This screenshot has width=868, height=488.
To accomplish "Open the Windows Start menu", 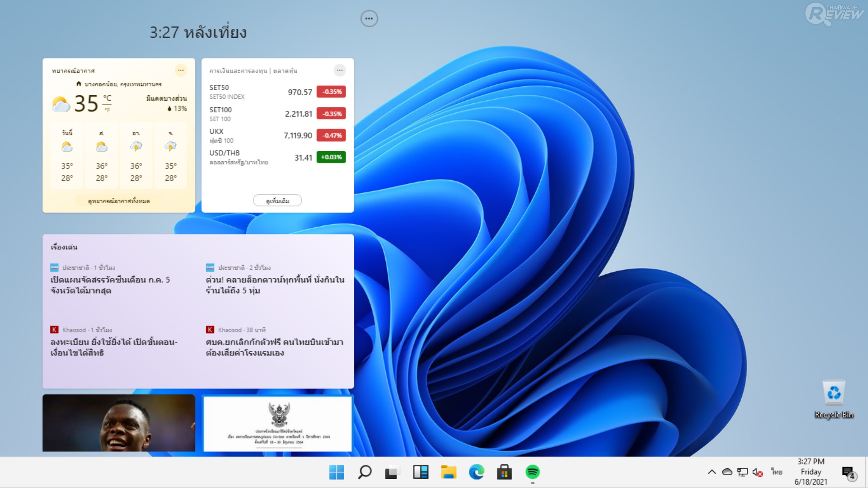I will (337, 472).
